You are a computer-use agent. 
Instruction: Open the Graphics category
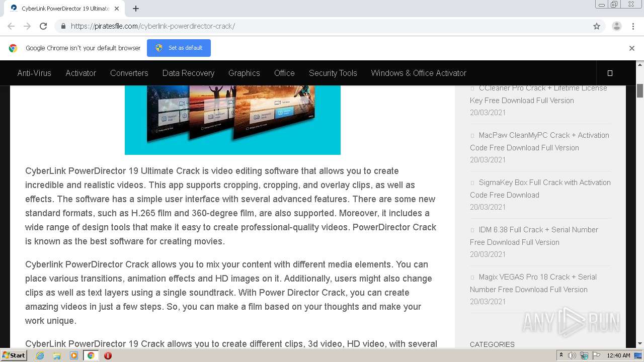point(244,73)
